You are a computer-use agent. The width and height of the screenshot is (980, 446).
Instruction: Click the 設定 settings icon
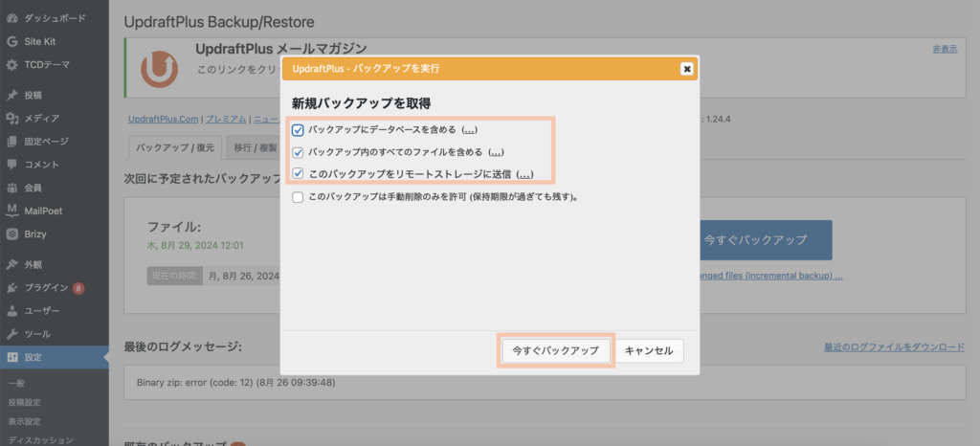coord(11,357)
